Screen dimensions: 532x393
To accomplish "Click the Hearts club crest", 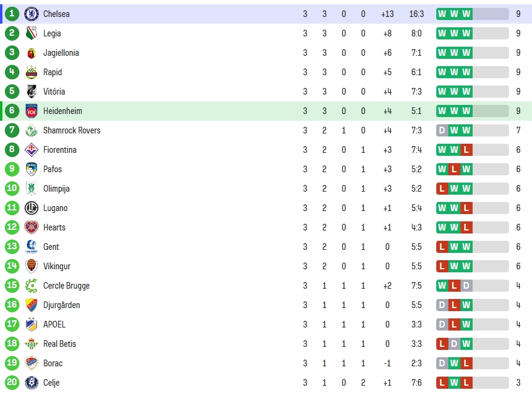I will (x=32, y=227).
